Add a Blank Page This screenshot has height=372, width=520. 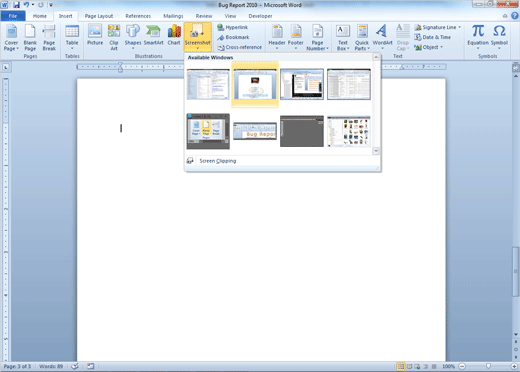coord(30,37)
